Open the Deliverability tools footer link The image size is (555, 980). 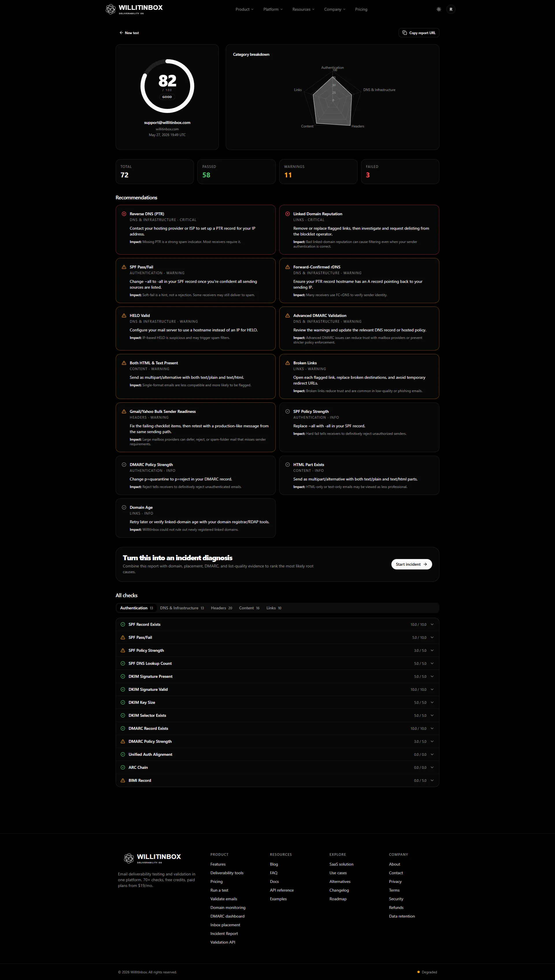point(227,873)
